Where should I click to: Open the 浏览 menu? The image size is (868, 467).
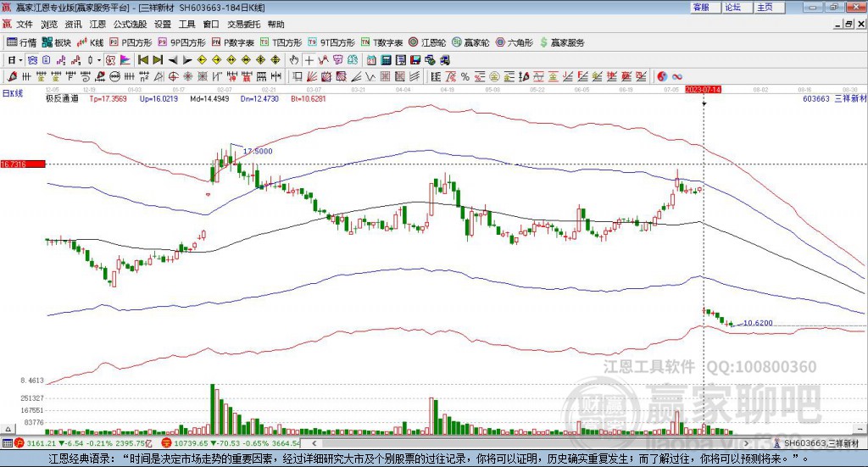(x=48, y=25)
